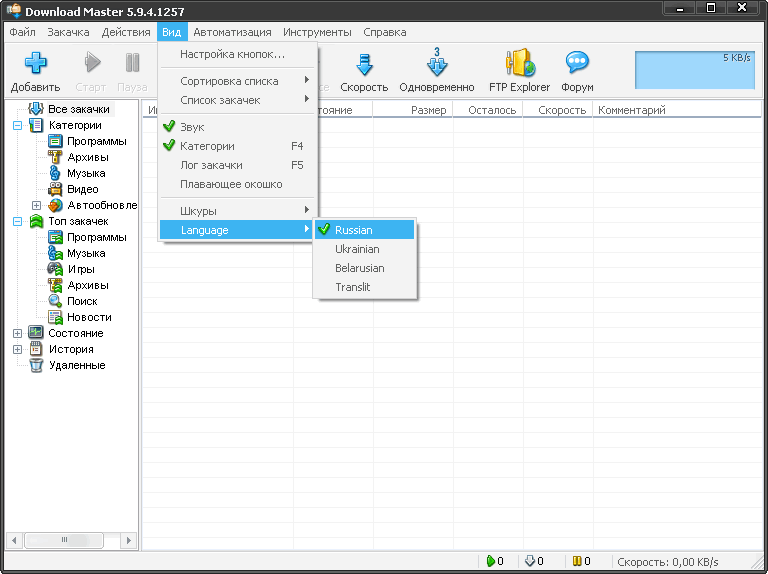Toggle Лог закачки F5 menu item
The height and width of the screenshot is (574, 768).
pos(238,166)
